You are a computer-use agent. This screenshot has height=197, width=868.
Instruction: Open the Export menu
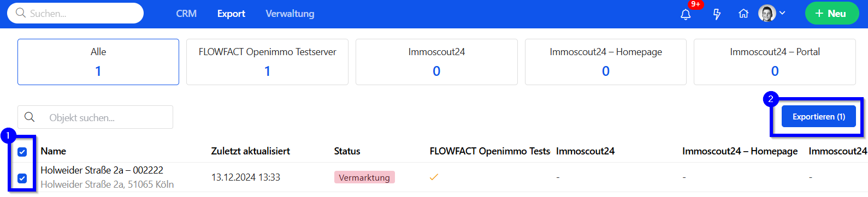coord(231,14)
